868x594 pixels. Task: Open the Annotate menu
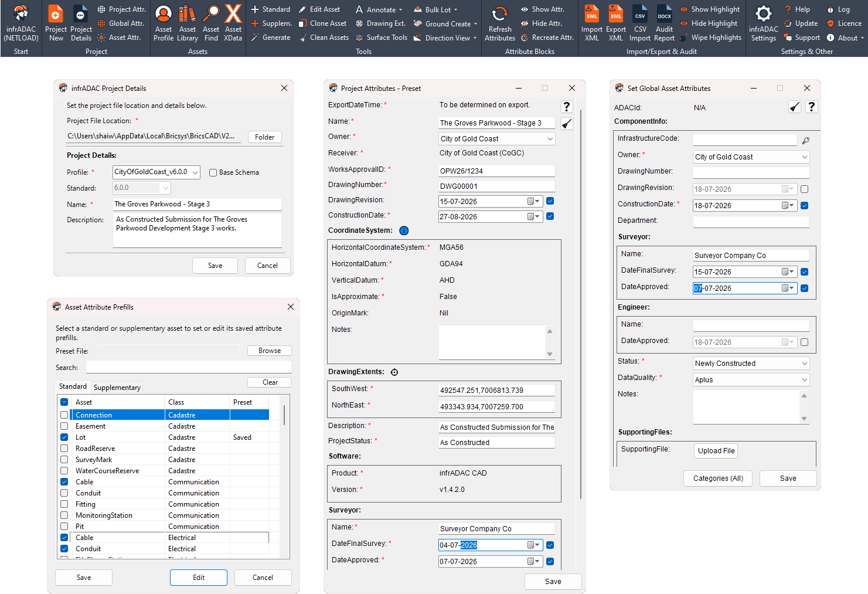[x=379, y=9]
